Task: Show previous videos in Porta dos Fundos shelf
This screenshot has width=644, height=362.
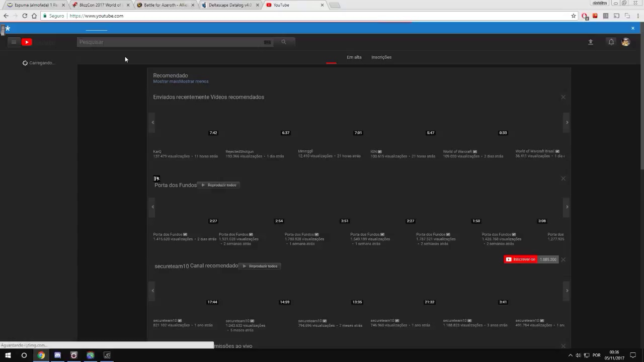Action: click(x=152, y=207)
